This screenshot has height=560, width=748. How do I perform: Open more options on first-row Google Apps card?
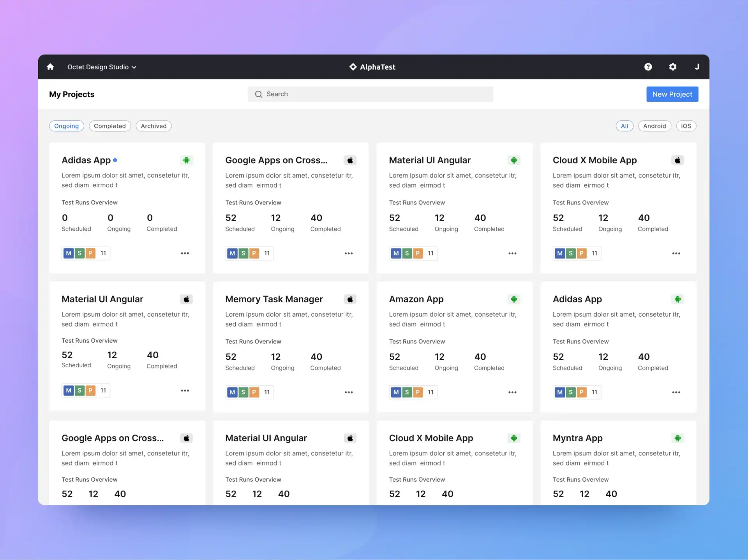pyautogui.click(x=349, y=253)
